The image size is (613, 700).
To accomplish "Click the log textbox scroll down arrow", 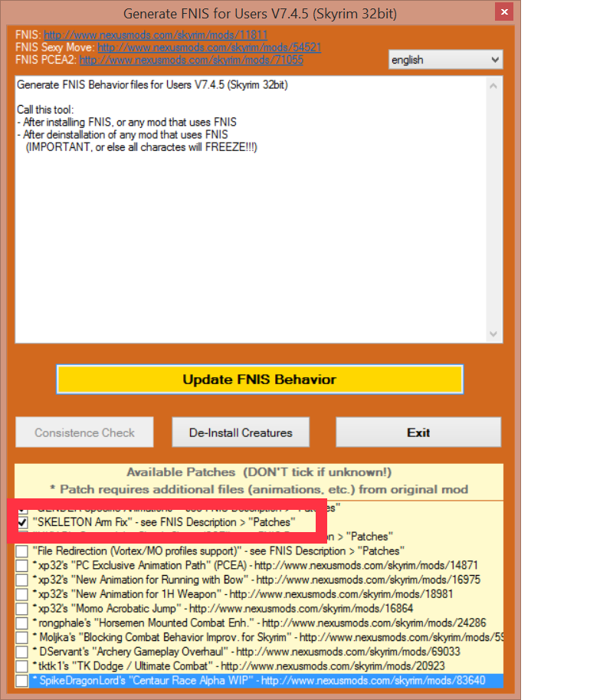I will (x=493, y=334).
